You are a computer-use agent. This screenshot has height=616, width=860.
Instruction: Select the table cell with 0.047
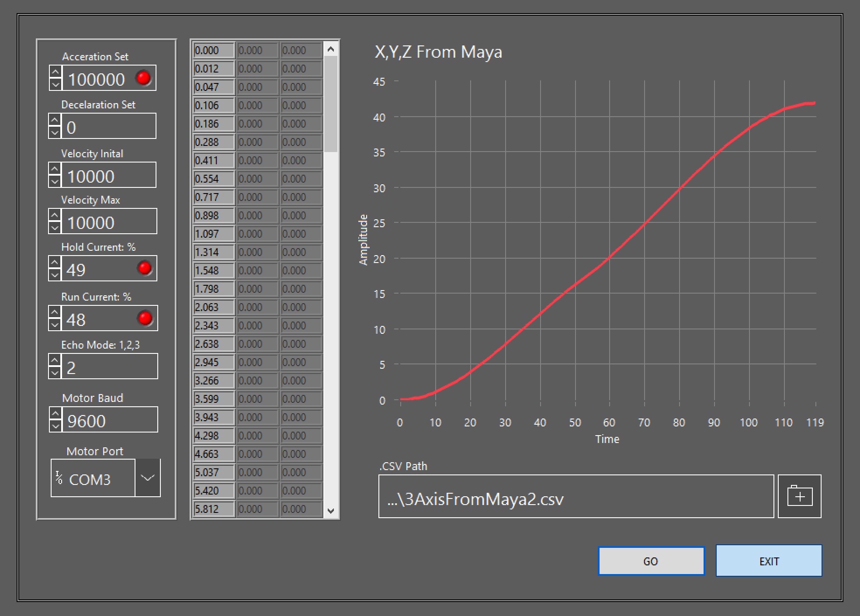[214, 87]
